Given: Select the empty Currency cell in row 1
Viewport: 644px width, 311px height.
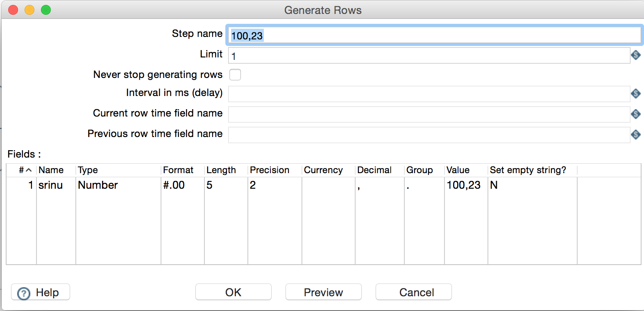Looking at the screenshot, I should point(329,185).
